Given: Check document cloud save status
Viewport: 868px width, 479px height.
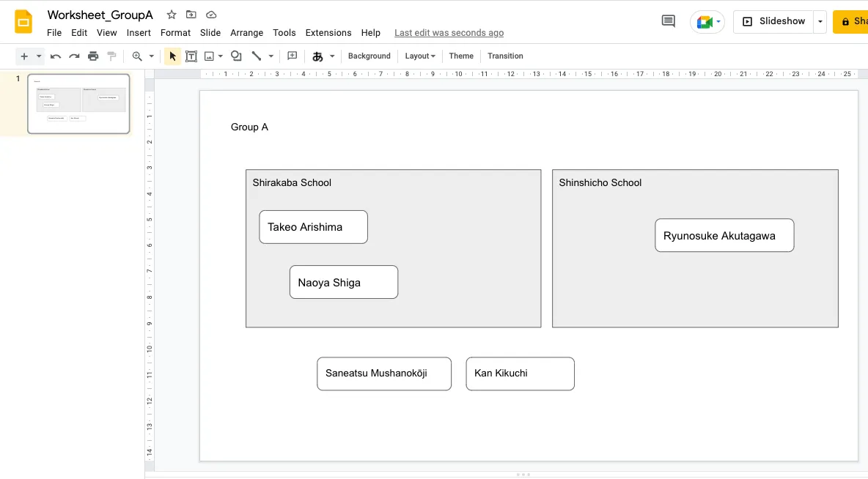Looking at the screenshot, I should [x=211, y=15].
